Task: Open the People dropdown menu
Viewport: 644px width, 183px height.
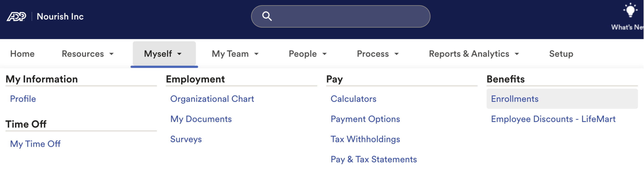Action: [x=307, y=54]
